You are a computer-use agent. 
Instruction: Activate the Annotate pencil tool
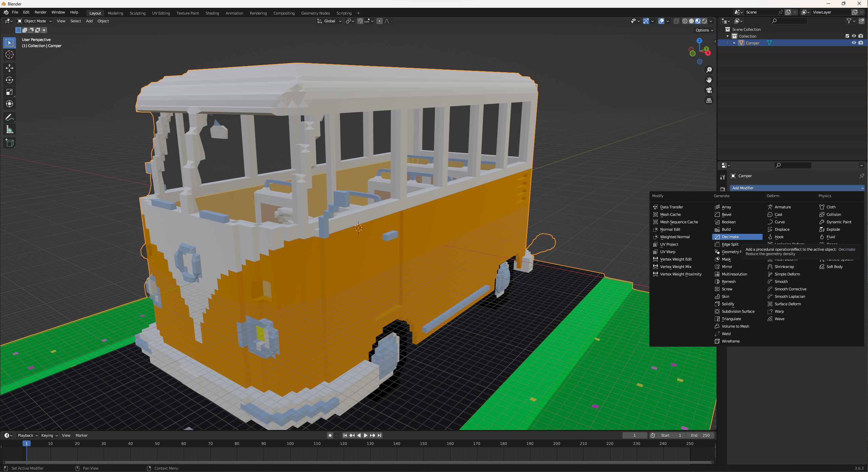click(9, 118)
